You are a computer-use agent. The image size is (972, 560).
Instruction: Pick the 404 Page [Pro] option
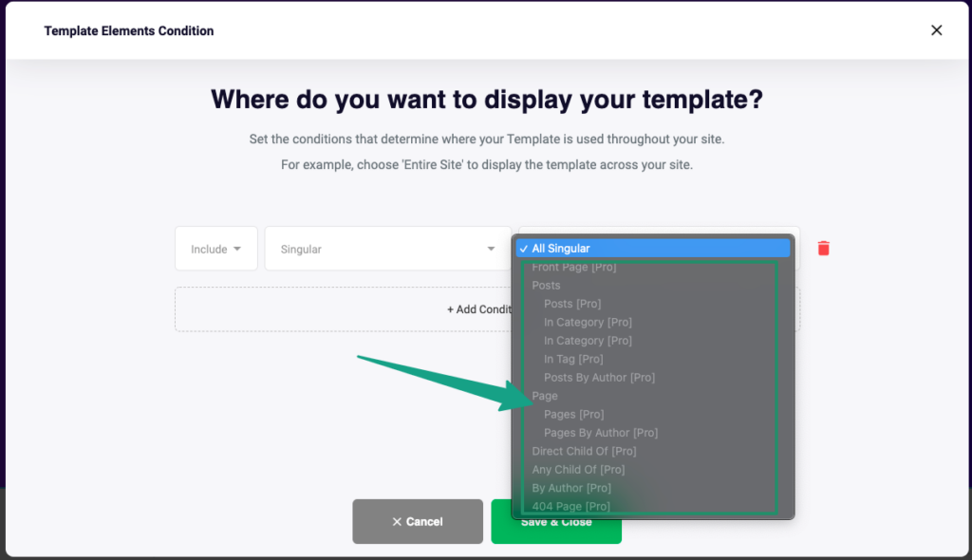click(571, 507)
